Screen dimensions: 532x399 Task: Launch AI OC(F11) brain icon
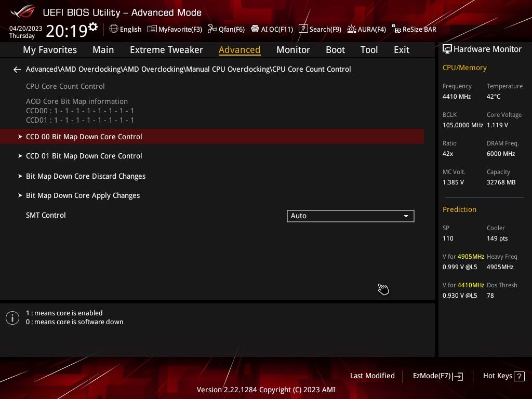[x=255, y=29]
